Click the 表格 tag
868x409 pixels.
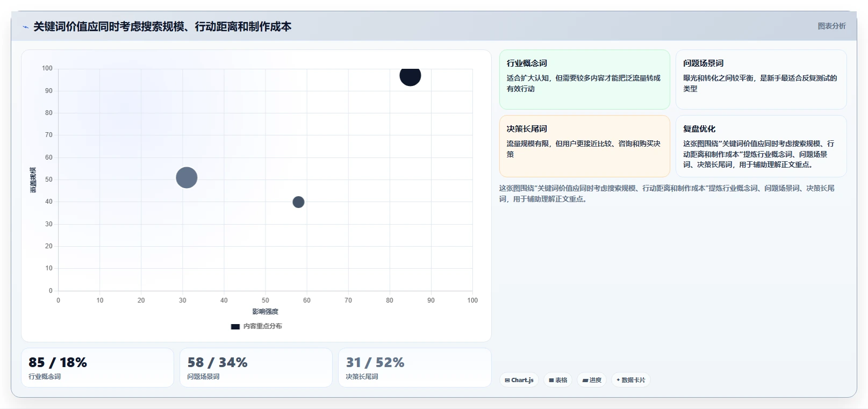point(558,380)
